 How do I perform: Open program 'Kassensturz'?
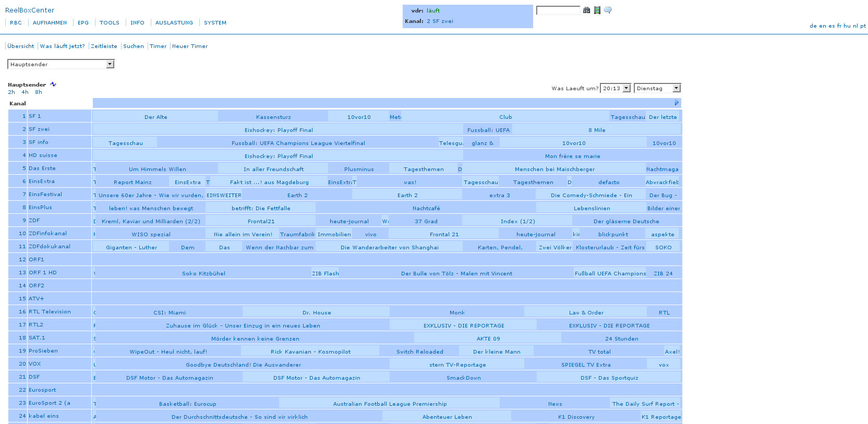[273, 117]
